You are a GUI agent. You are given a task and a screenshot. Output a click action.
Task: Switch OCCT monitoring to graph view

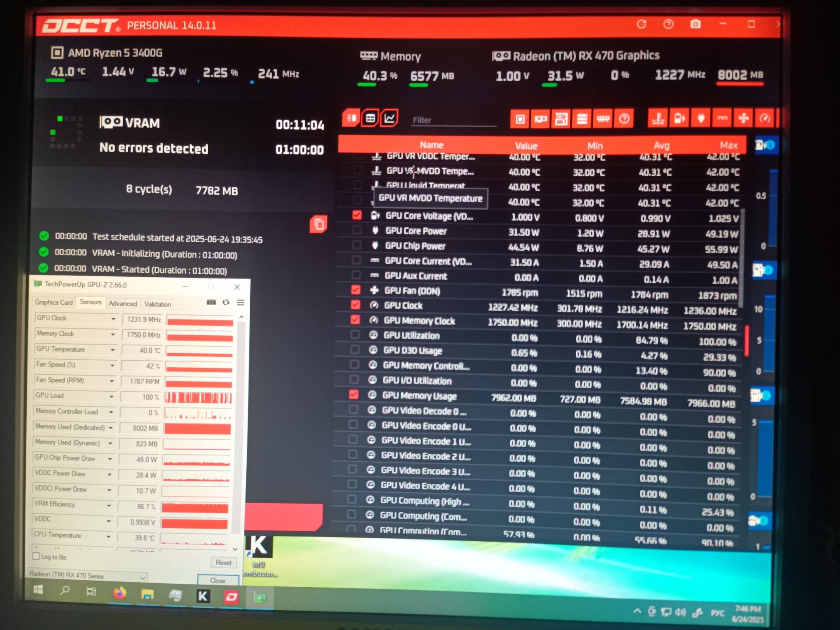(389, 118)
